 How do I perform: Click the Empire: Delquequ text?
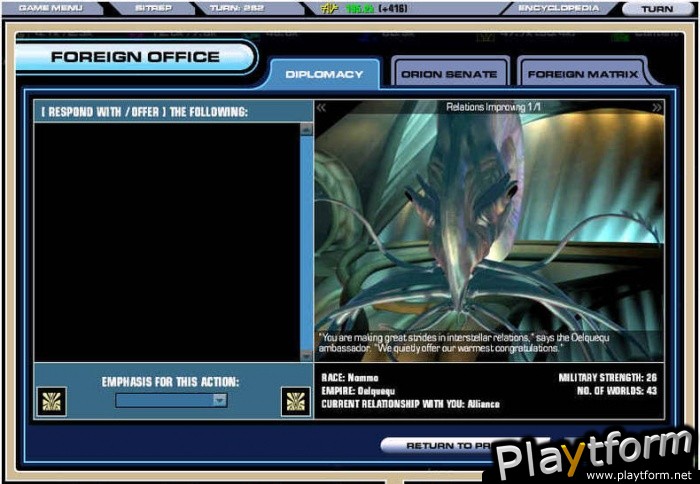(x=358, y=391)
